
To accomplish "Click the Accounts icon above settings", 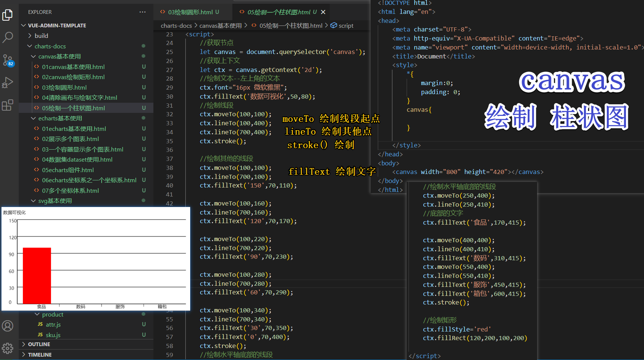I will pos(8,326).
